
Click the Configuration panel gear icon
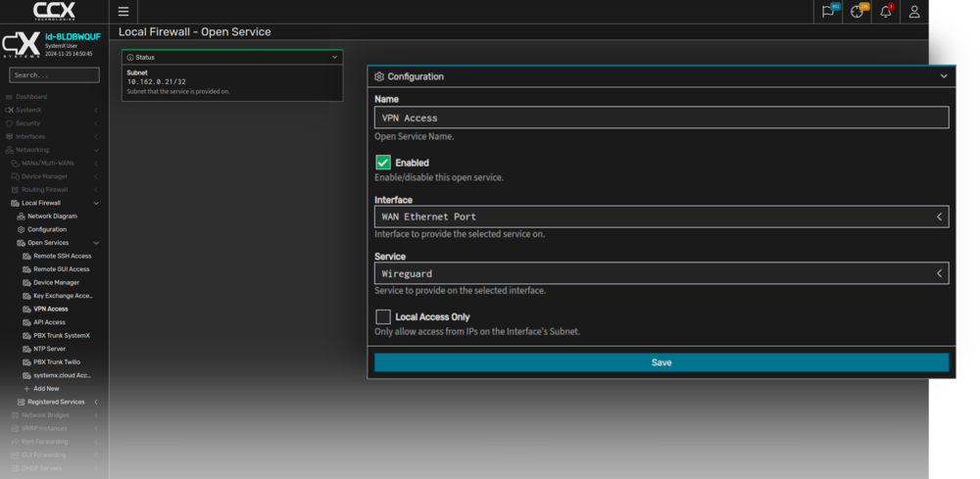tap(379, 76)
